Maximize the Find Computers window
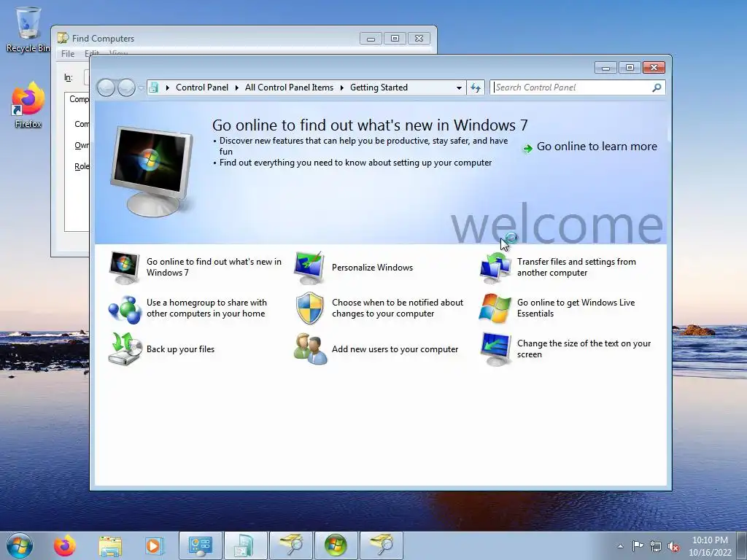747x560 pixels. (395, 39)
